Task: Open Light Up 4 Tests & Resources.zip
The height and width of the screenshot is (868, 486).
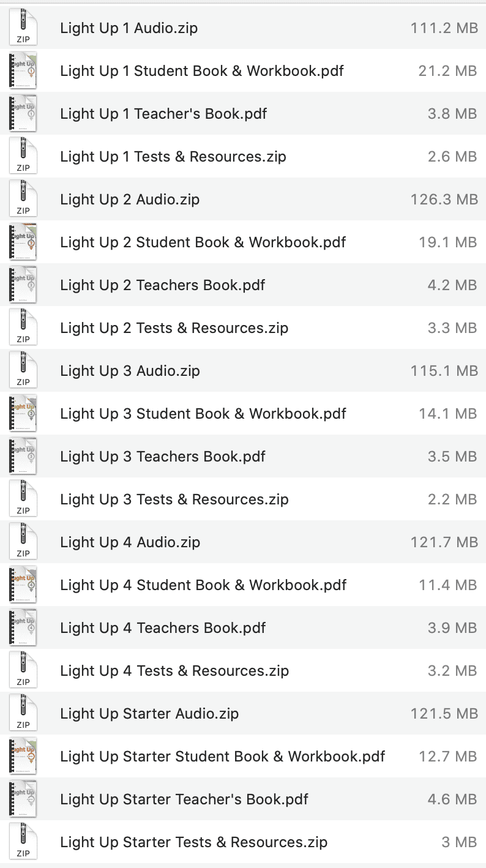Action: coord(174,670)
